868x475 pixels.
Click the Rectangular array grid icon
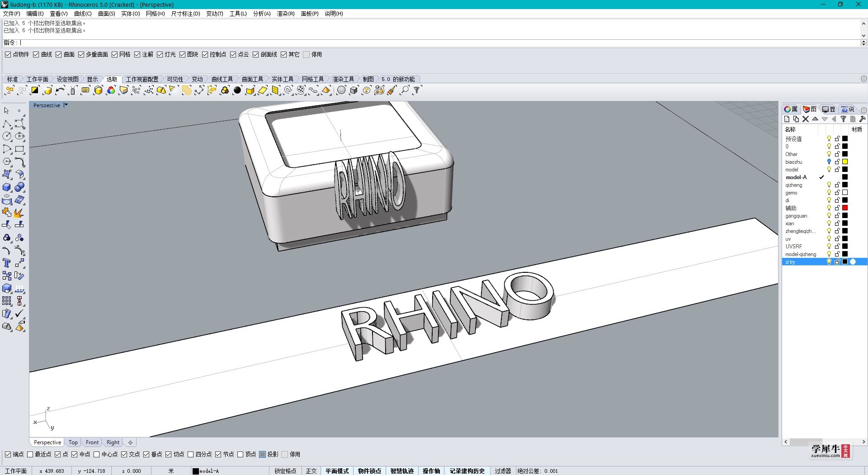click(x=7, y=301)
